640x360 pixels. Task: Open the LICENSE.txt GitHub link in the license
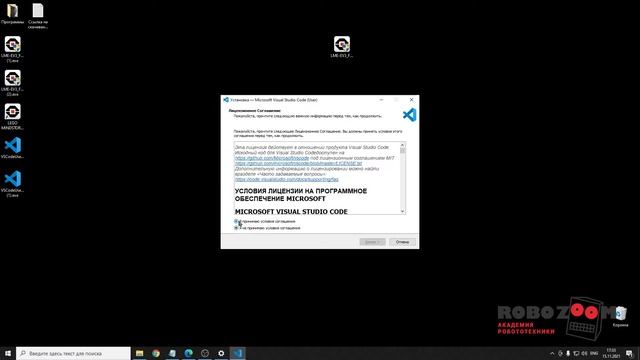click(298, 163)
